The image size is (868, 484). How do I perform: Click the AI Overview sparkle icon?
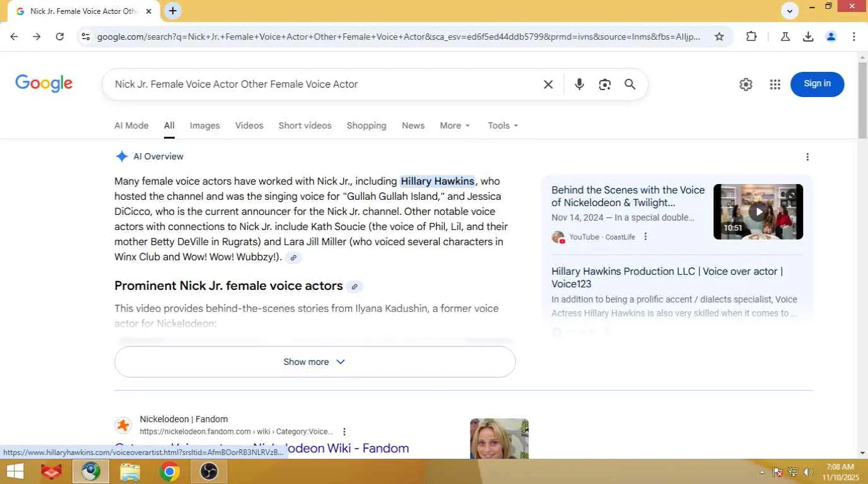[122, 156]
